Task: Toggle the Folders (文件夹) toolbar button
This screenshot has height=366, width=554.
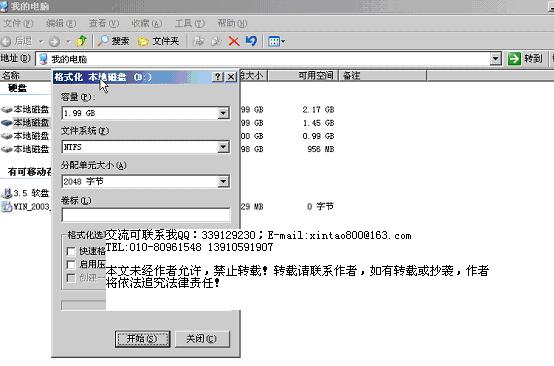Action: pos(158,41)
